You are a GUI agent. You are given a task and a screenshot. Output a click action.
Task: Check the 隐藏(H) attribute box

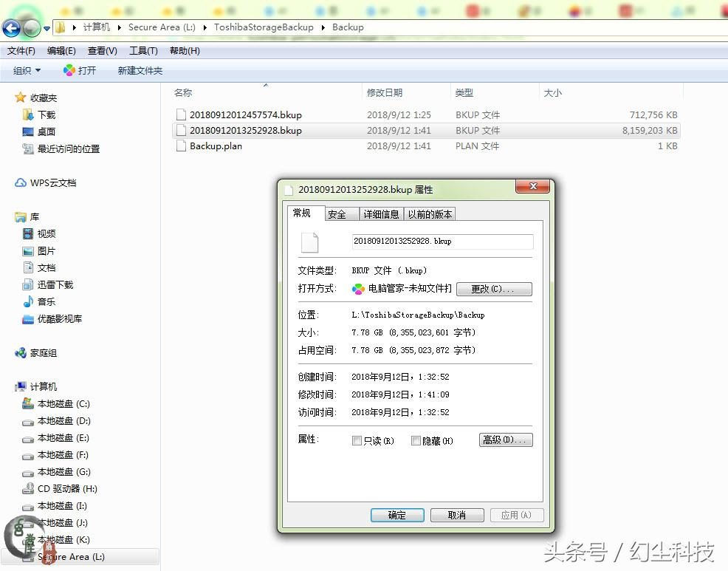416,440
